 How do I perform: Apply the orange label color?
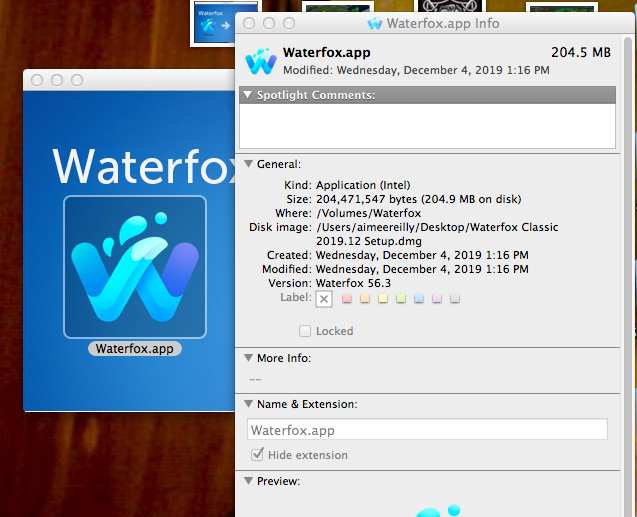point(365,299)
